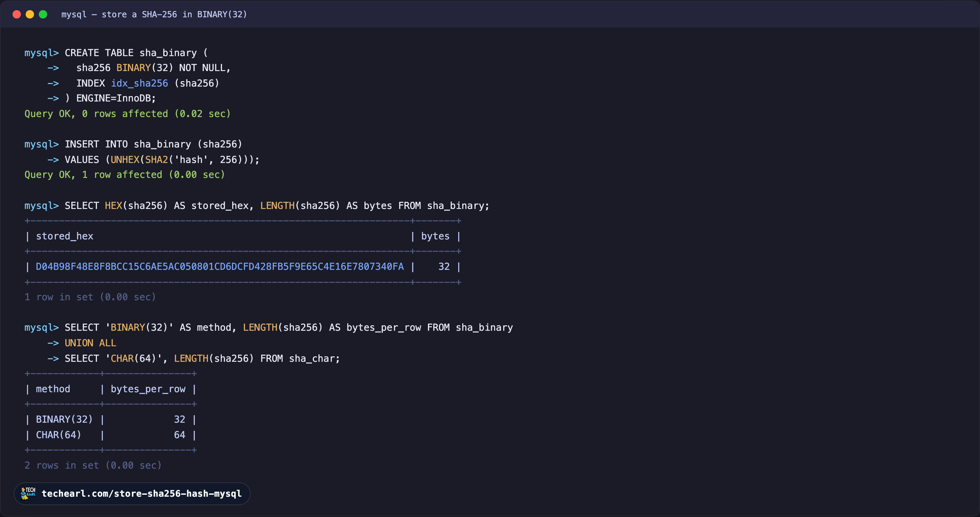Click the 'CREATE TABLE sha_binary (' command line
The image size is (980, 517).
point(116,53)
